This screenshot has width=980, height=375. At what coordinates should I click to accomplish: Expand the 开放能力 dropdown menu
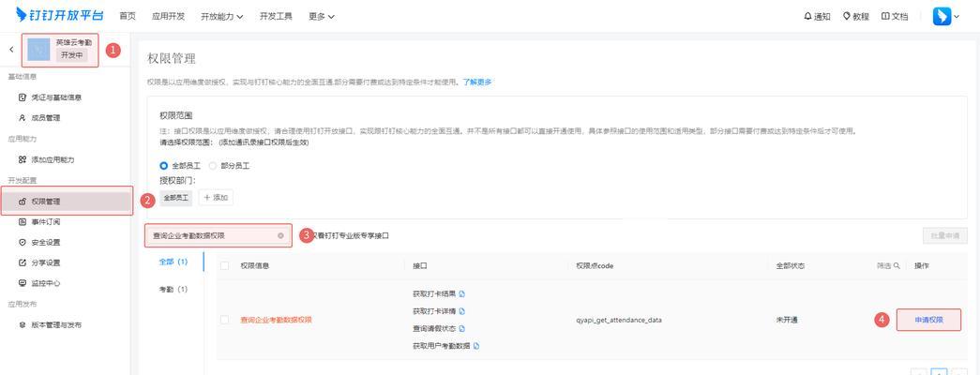coord(222,16)
